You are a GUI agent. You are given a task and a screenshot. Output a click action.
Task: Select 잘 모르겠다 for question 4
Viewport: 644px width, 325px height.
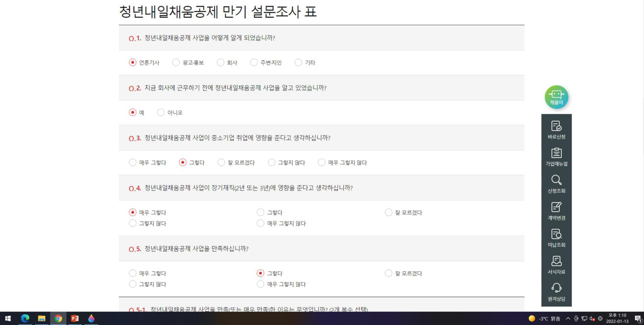(388, 212)
